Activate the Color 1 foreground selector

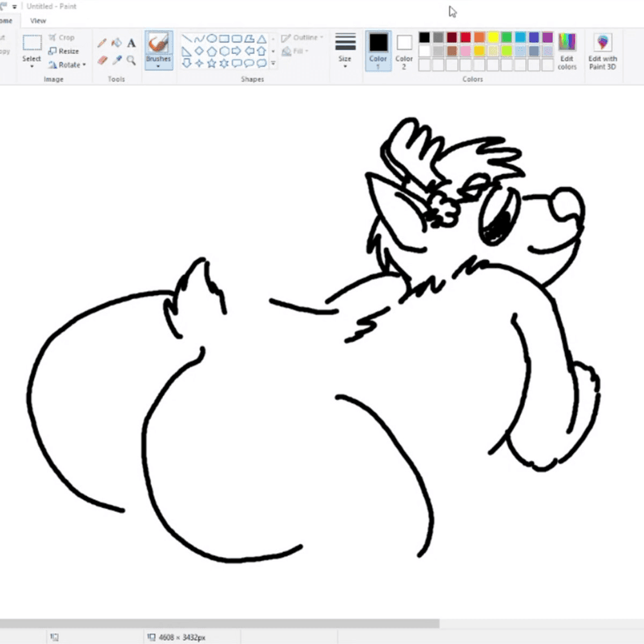pos(378,51)
